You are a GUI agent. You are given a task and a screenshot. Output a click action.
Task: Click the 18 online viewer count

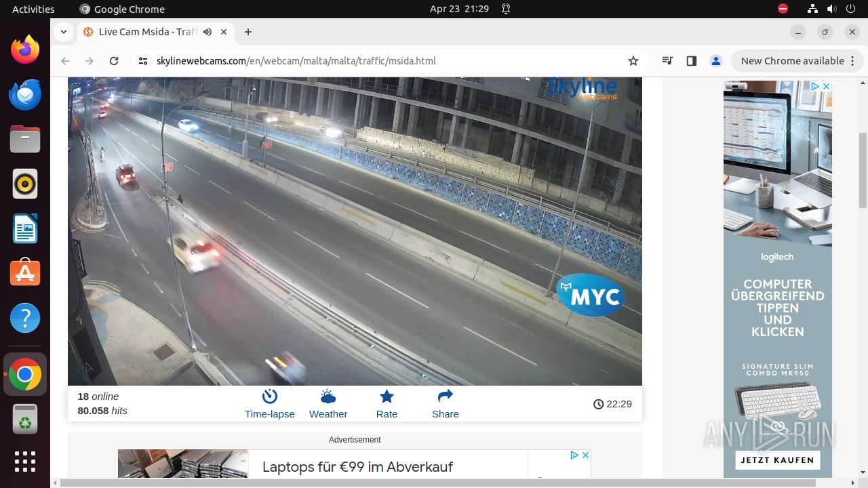click(x=98, y=396)
